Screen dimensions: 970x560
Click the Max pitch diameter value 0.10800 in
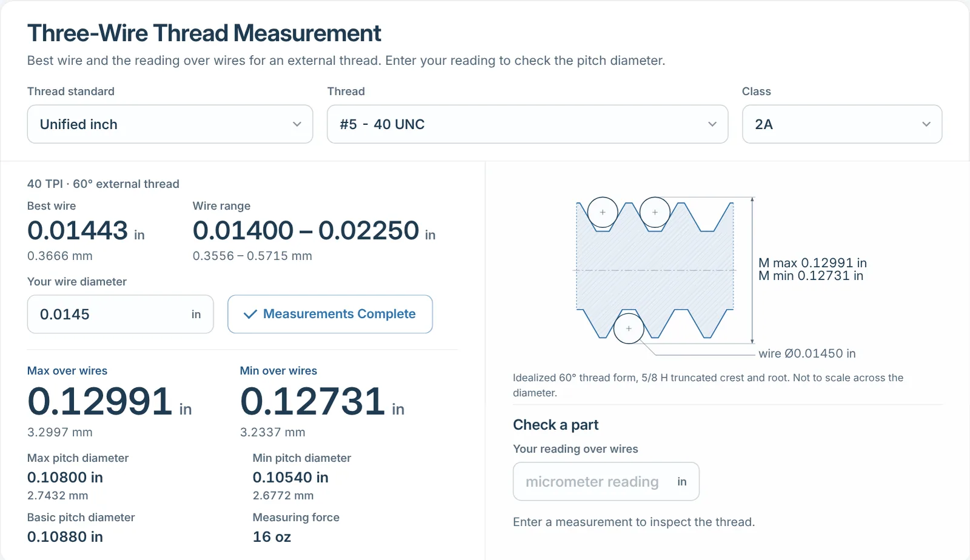point(65,478)
